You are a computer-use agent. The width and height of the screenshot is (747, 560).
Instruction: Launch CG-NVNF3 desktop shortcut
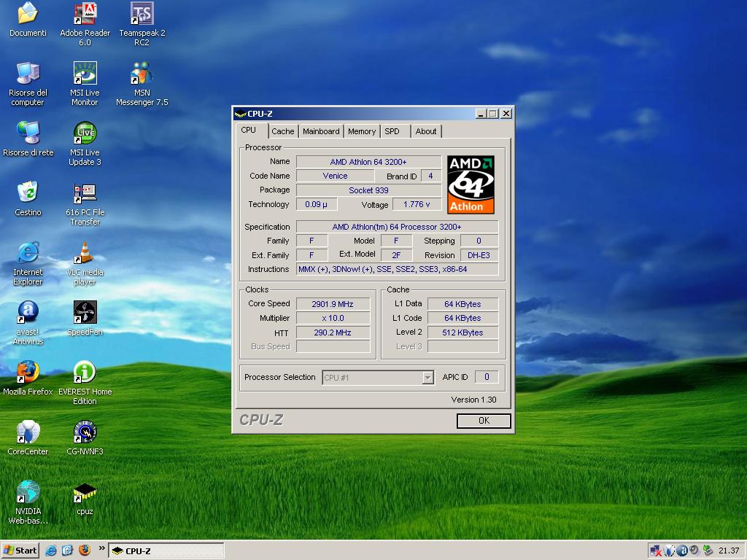[x=85, y=438]
